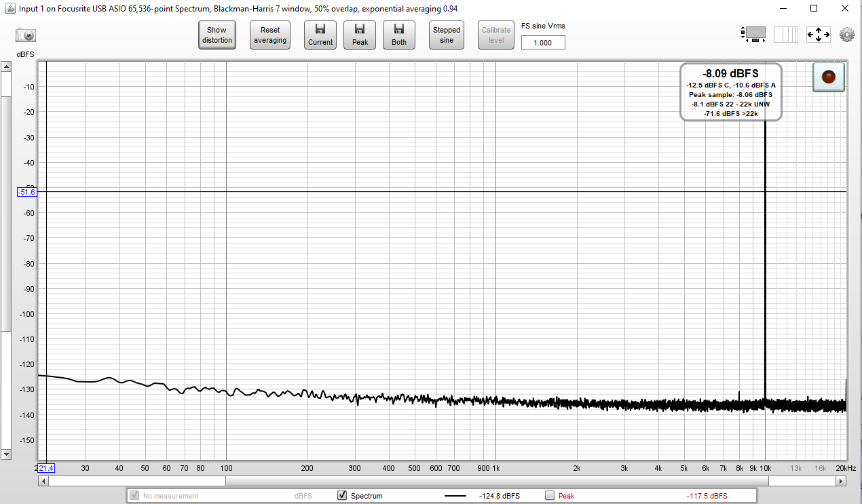The height and width of the screenshot is (504, 862).
Task: Click the 21.4 frequency cursor label
Action: [x=45, y=468]
